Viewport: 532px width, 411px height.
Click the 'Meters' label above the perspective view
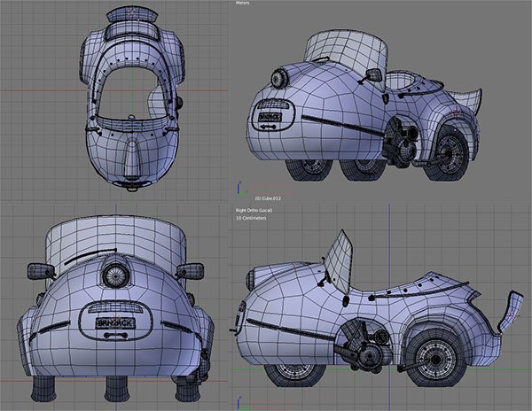(242, 4)
